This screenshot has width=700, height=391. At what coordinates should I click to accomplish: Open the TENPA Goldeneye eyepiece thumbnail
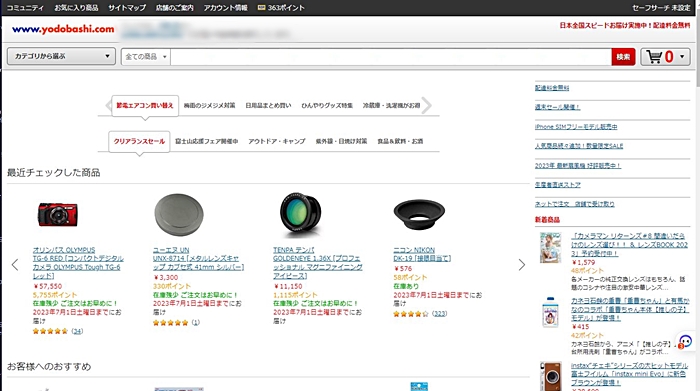(x=300, y=215)
